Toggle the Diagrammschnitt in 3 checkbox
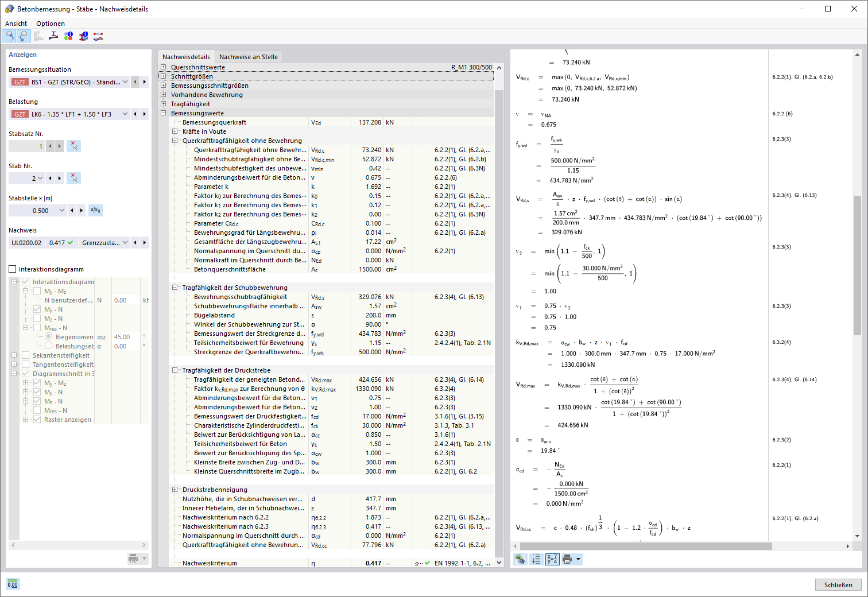This screenshot has width=868, height=597. pos(25,374)
